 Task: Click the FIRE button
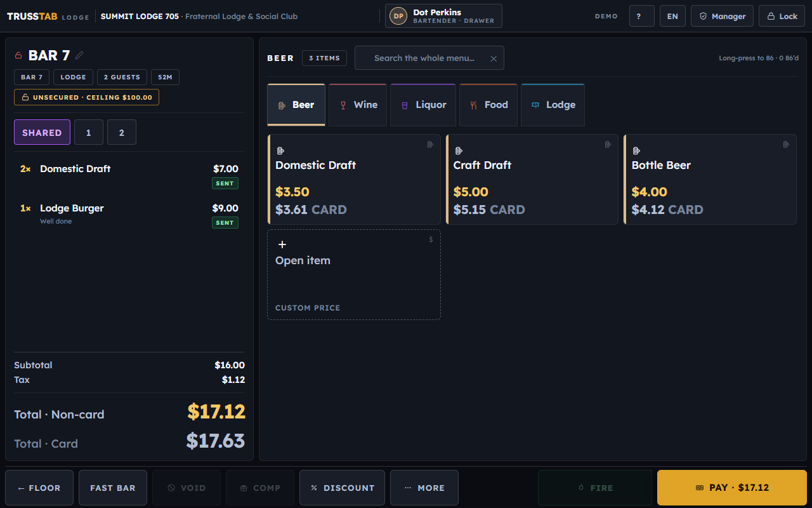click(595, 488)
